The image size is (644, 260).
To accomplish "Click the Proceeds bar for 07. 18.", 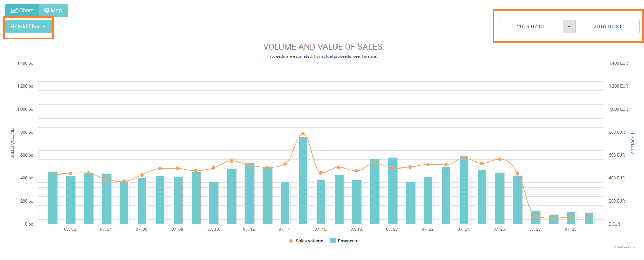I will [357, 202].
